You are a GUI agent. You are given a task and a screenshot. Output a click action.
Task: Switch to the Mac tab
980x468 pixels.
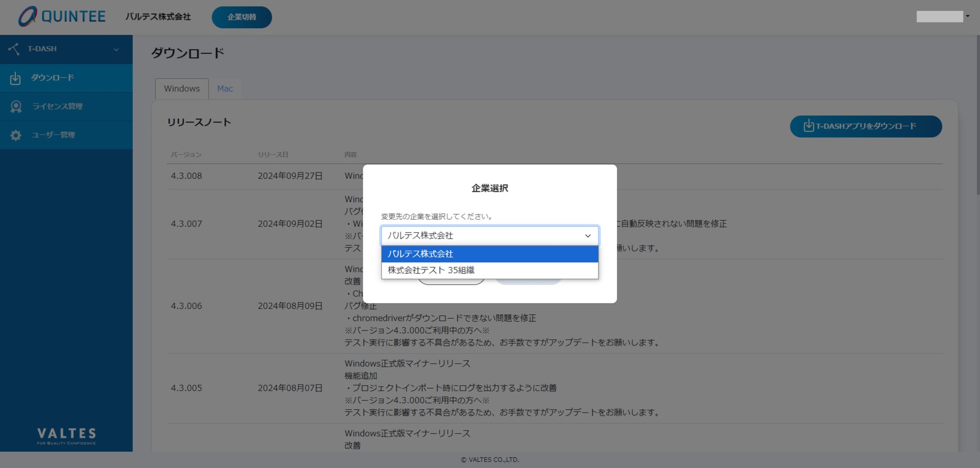(x=225, y=89)
